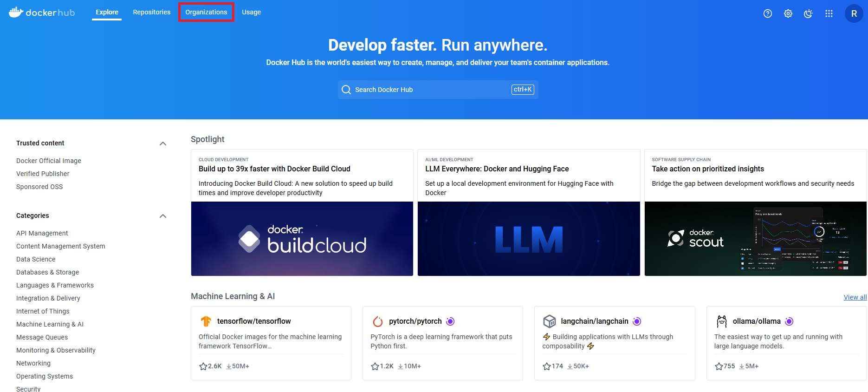Select Networking category

tap(33, 363)
